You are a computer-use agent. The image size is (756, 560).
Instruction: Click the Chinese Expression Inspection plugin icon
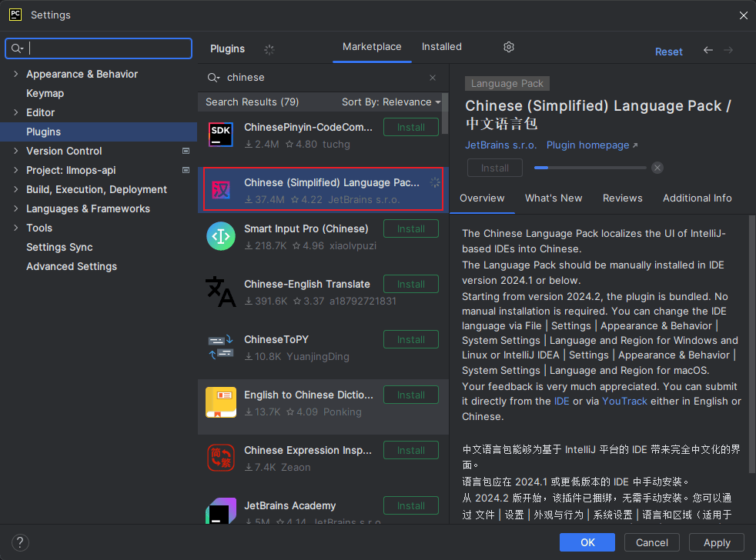click(x=221, y=458)
